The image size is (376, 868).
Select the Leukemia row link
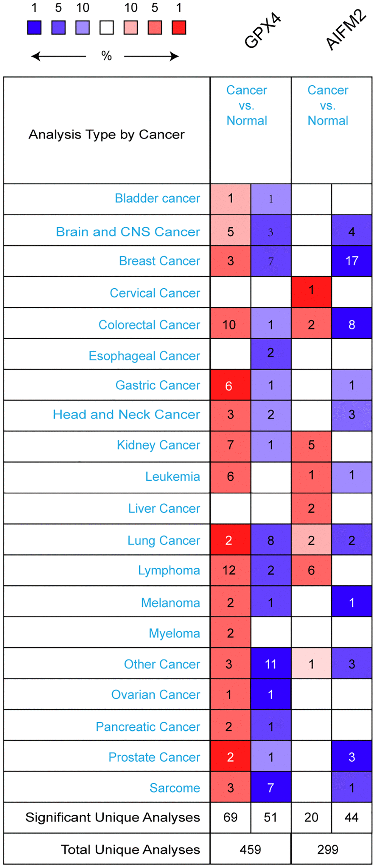172,477
